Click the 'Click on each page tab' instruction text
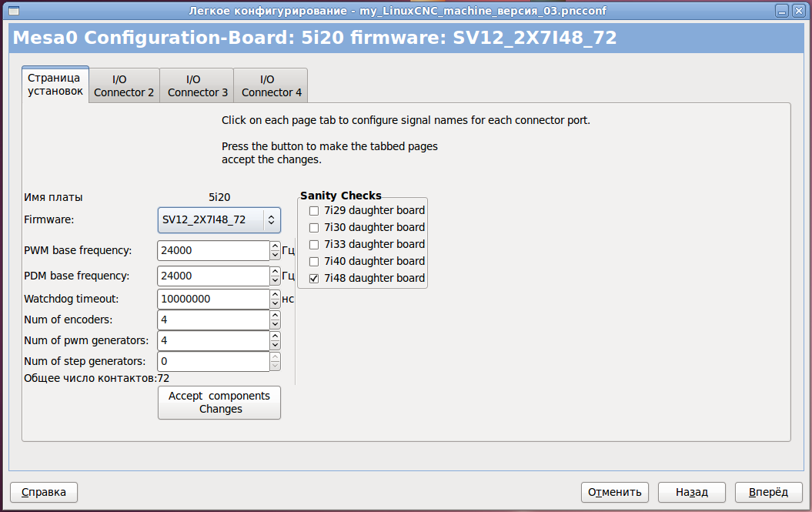The image size is (812, 512). (x=406, y=120)
